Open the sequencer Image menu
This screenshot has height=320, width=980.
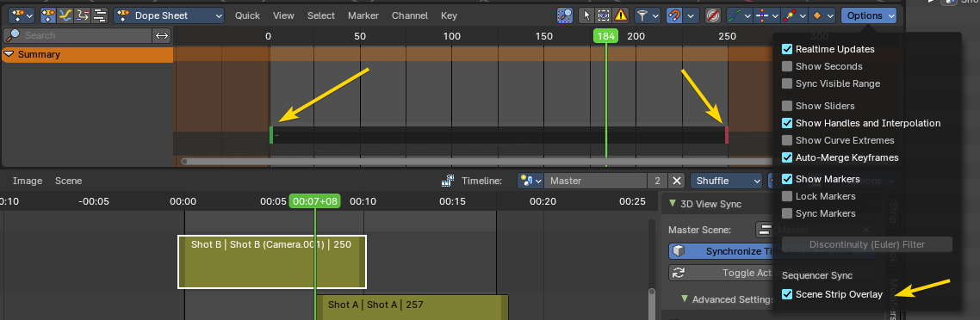[28, 181]
